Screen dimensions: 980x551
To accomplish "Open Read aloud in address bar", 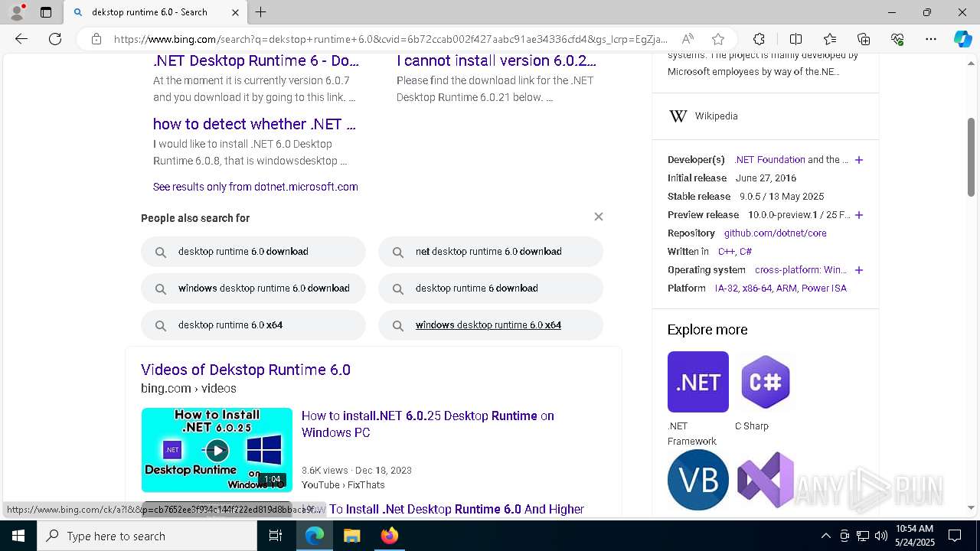I will [688, 39].
